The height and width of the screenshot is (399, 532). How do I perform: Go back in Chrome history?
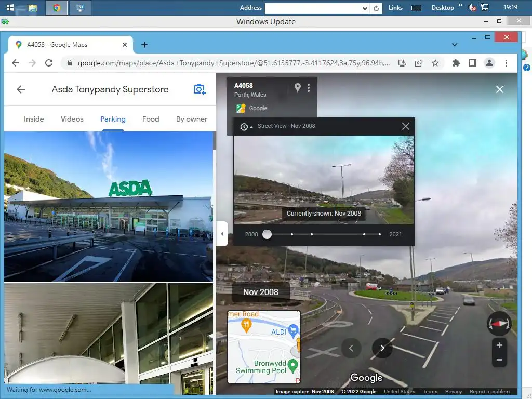pos(16,63)
